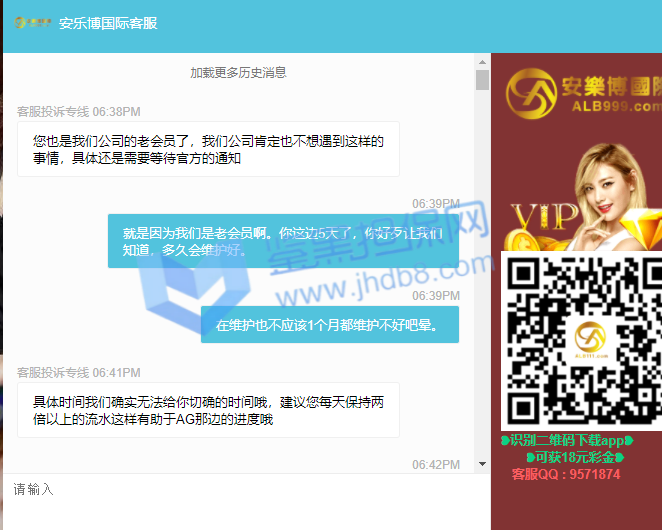Click the 客服QQ: 9571874 text
The image size is (662, 530).
coord(566,474)
